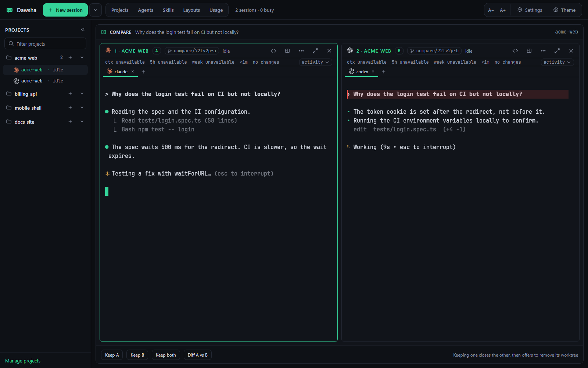Open the activity dropdown in pane 1
The width and height of the screenshot is (588, 368).
tap(315, 62)
